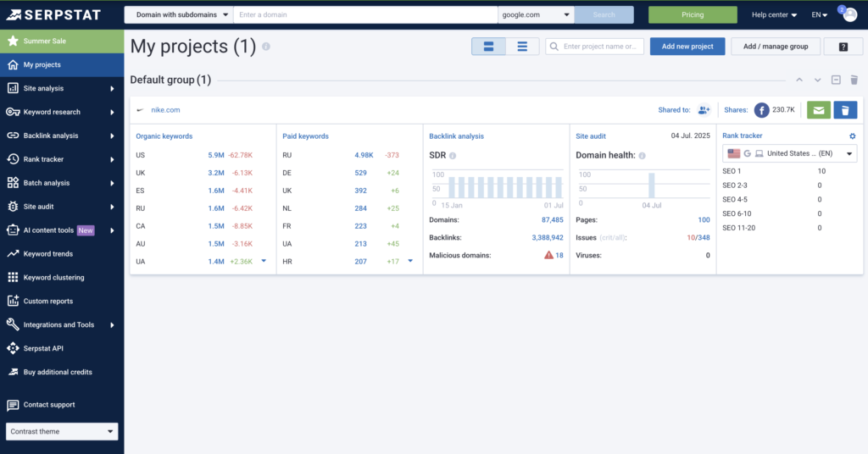Move Default group up with the chevron
Viewport: 868px width, 454px height.
tap(799, 80)
